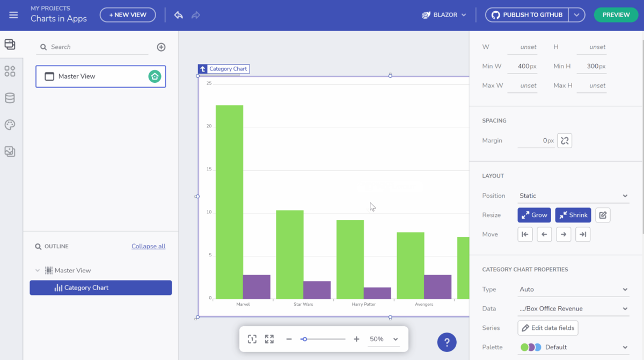644x360 pixels.
Task: Select the Master View item
Action: tap(101, 76)
